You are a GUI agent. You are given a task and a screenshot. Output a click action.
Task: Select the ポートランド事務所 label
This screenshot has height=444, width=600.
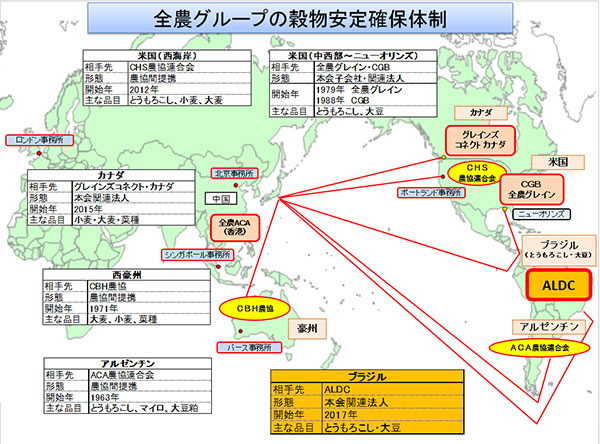pyautogui.click(x=431, y=193)
